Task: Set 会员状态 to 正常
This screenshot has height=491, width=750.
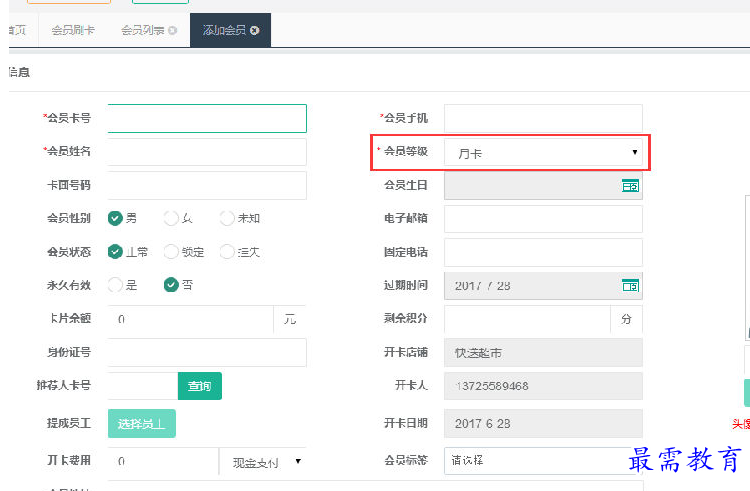Action: 115,251
